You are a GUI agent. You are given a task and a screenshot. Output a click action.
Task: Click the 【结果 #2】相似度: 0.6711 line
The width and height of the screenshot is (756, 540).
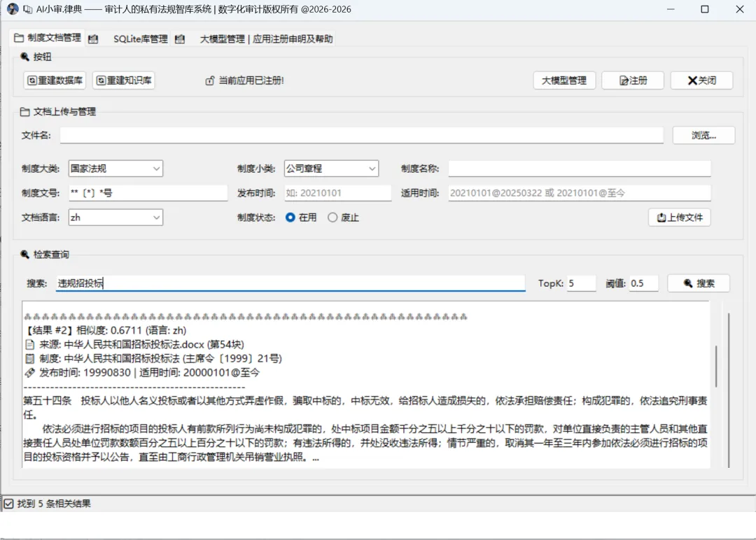pyautogui.click(x=105, y=330)
